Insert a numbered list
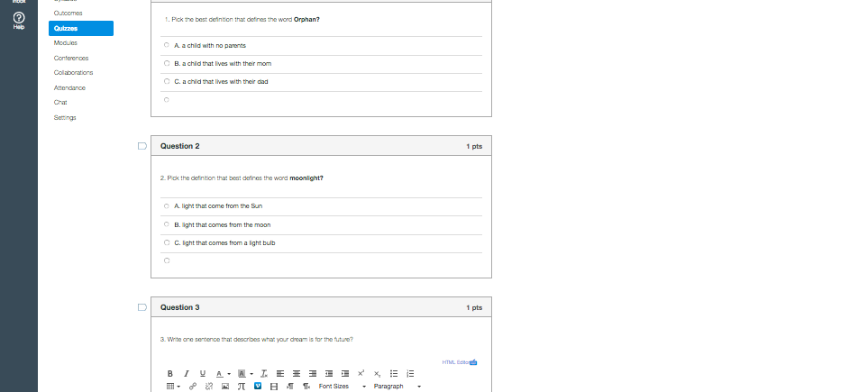Screen dimensions: 868x392 click(410, 373)
